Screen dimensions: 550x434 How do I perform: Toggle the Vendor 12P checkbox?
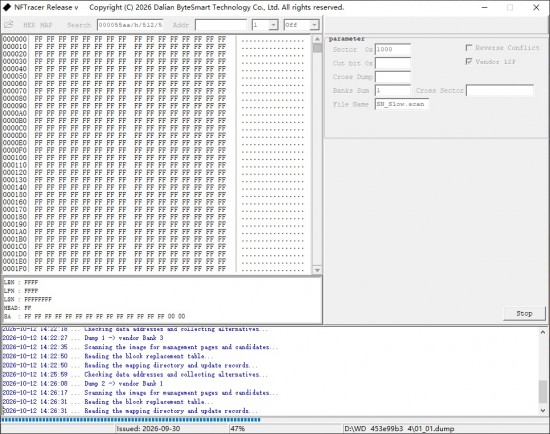[469, 61]
